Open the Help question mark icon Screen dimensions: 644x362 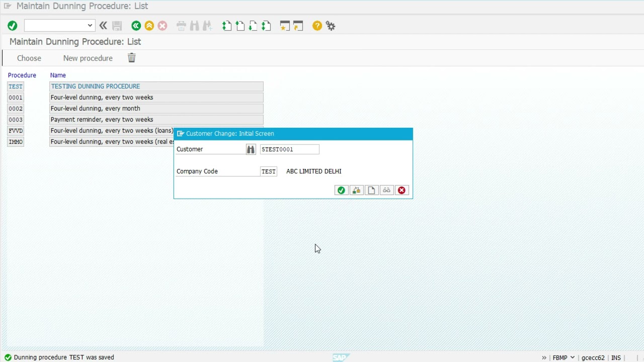point(317,26)
